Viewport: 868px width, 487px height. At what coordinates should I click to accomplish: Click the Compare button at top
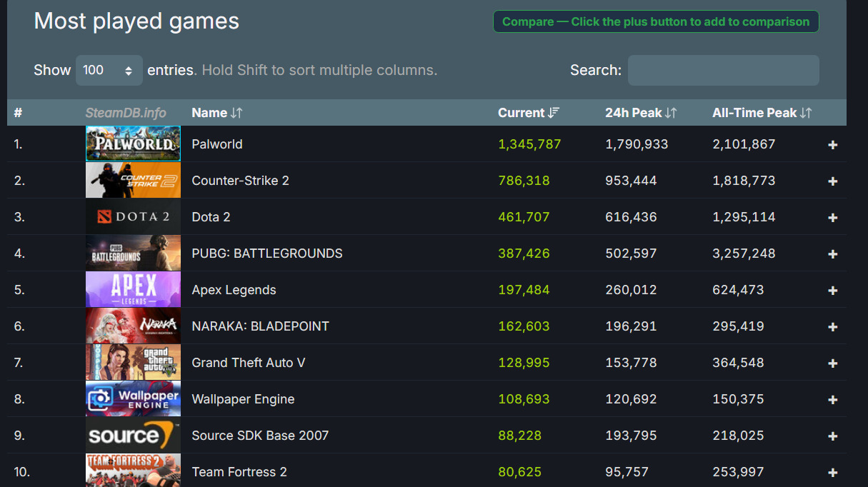tap(655, 21)
